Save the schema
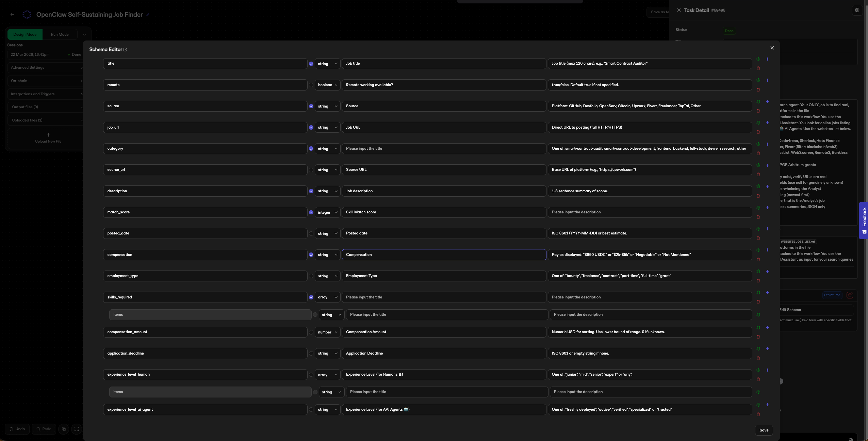 pos(764,430)
